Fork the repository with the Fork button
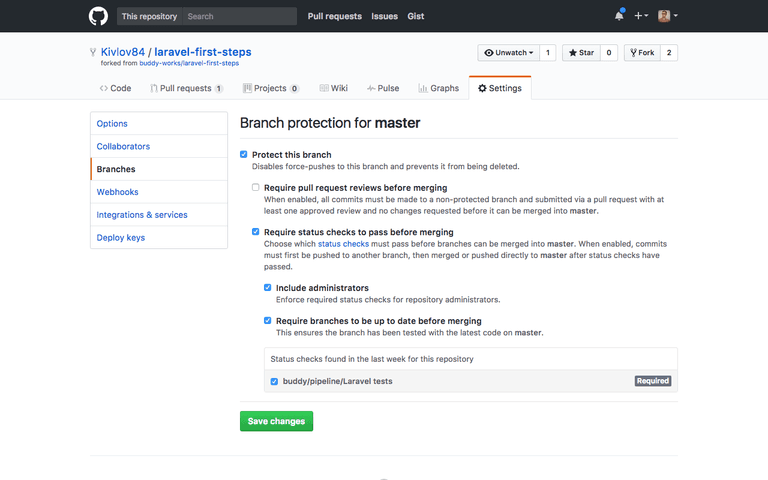768x480 pixels. click(x=642, y=53)
